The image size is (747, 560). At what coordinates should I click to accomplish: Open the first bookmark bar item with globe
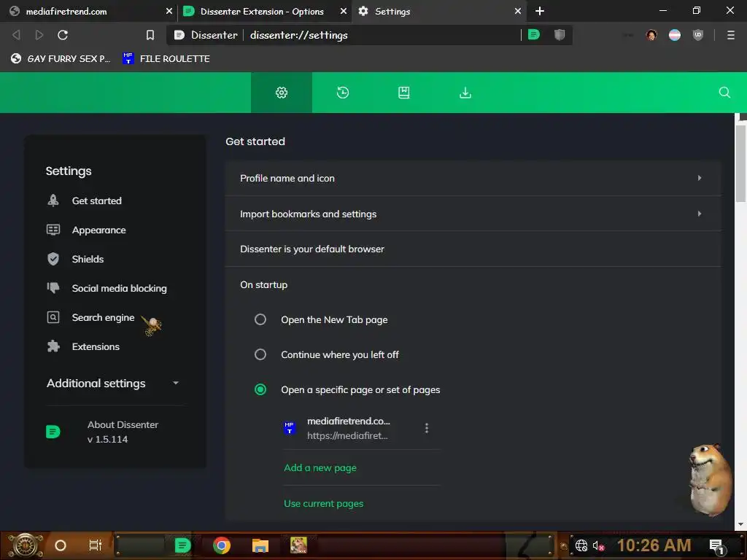point(61,58)
